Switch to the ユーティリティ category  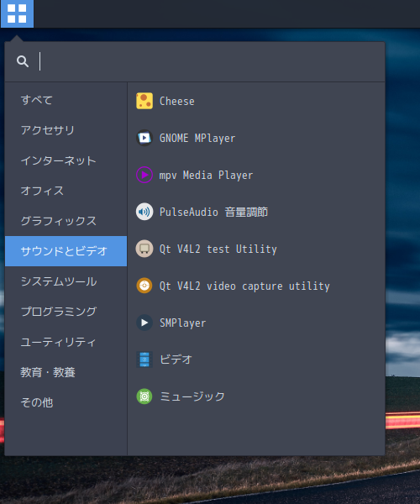(66, 342)
